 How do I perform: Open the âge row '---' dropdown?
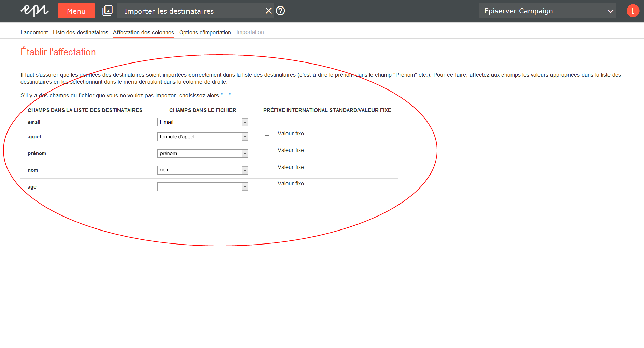[x=202, y=186]
